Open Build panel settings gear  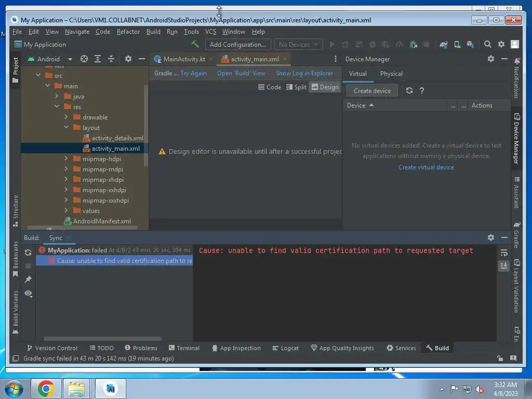click(x=490, y=237)
